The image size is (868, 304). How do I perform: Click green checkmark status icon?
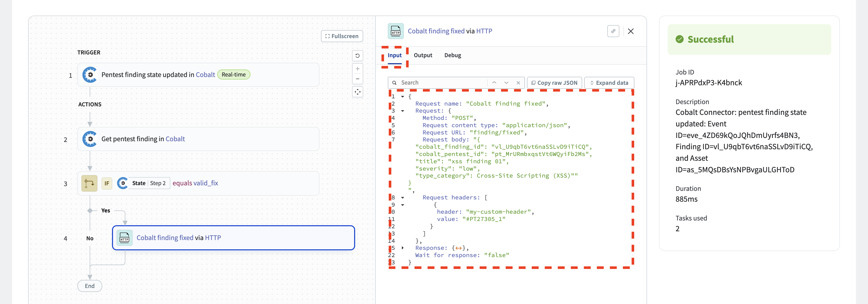click(x=679, y=39)
